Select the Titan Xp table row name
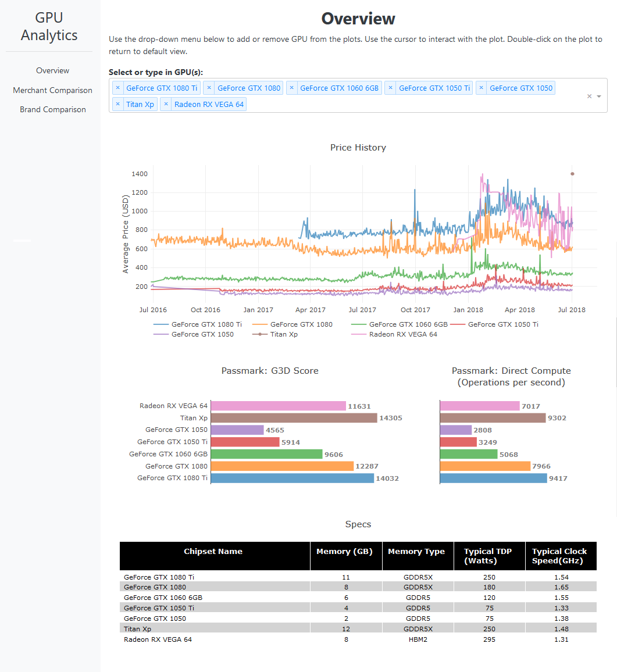The image size is (617, 672). (138, 629)
